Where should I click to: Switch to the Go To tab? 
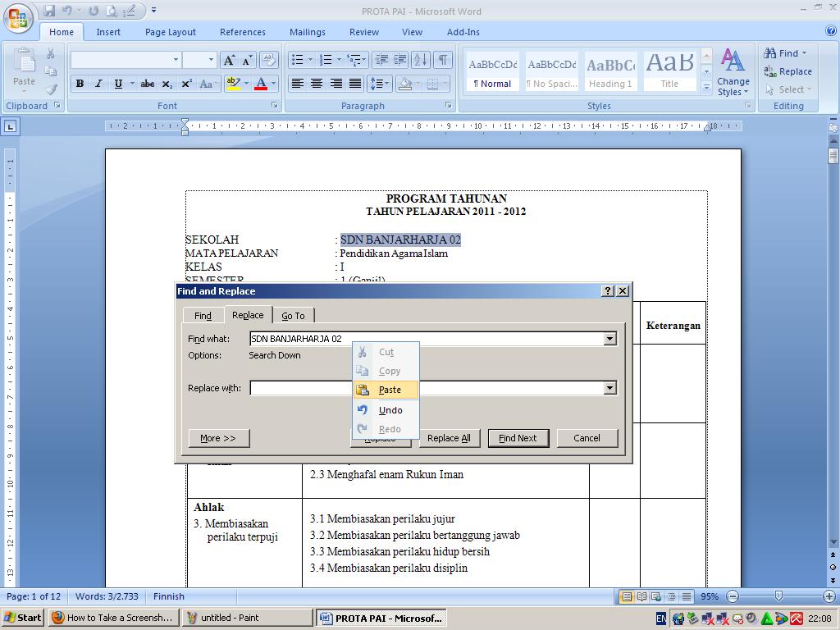pos(293,316)
